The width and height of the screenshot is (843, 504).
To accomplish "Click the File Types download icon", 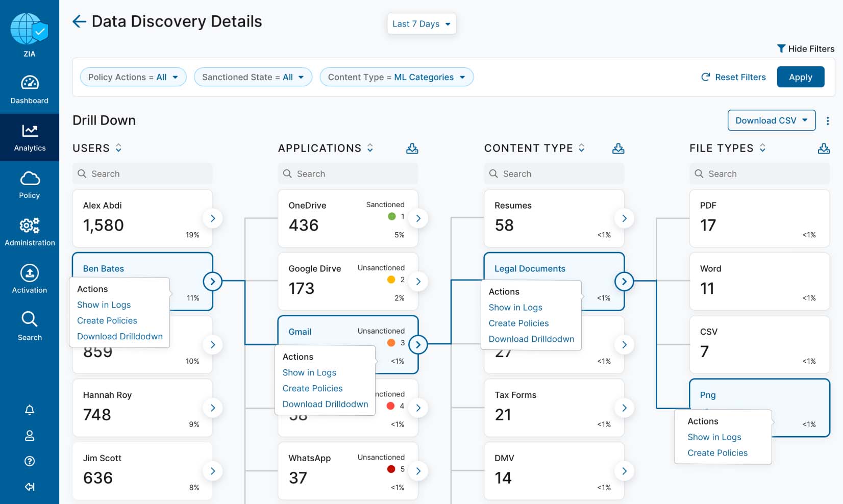I will 823,148.
